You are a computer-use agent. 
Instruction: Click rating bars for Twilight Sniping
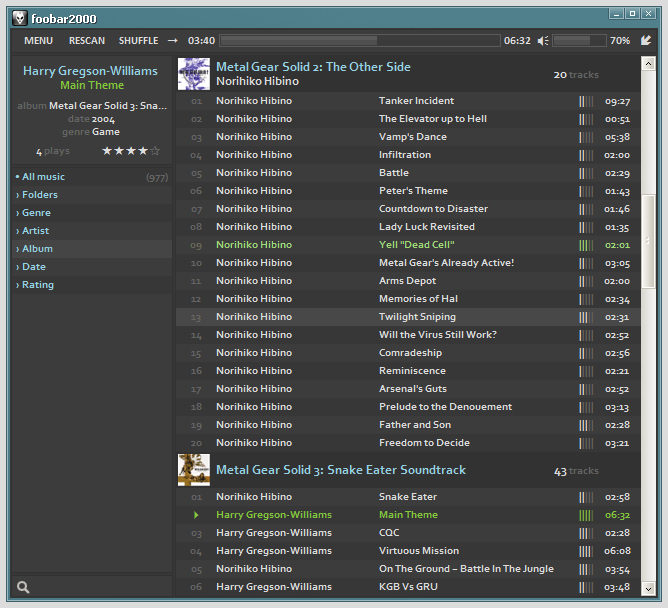pyautogui.click(x=586, y=317)
